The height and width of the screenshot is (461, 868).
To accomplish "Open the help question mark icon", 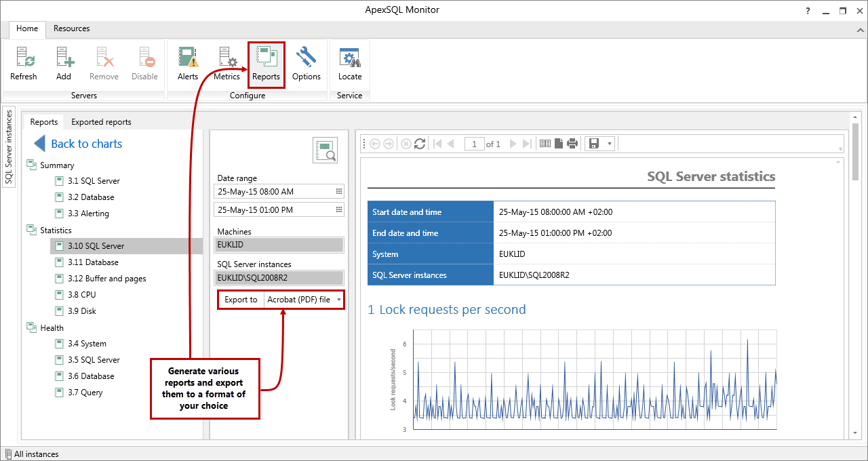I will (x=808, y=11).
